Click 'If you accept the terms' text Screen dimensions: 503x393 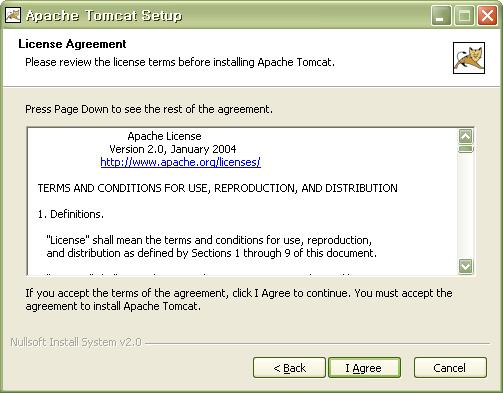[x=239, y=300]
